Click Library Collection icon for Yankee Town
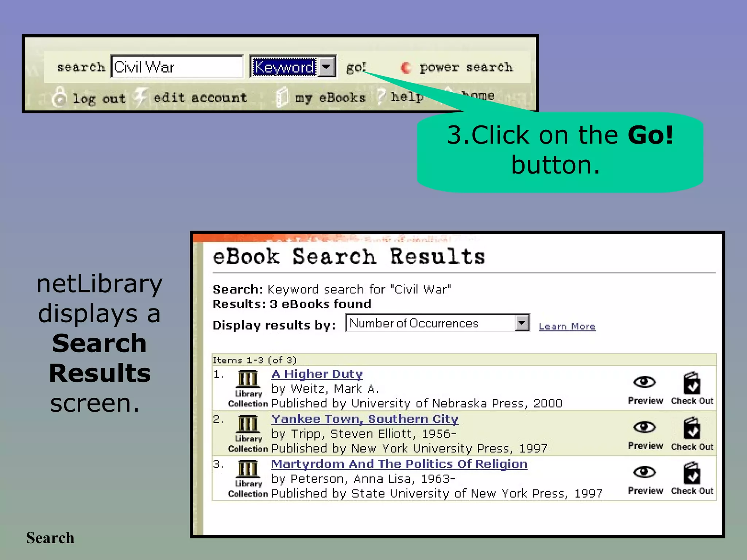Screen dimensions: 747x560 [x=248, y=433]
